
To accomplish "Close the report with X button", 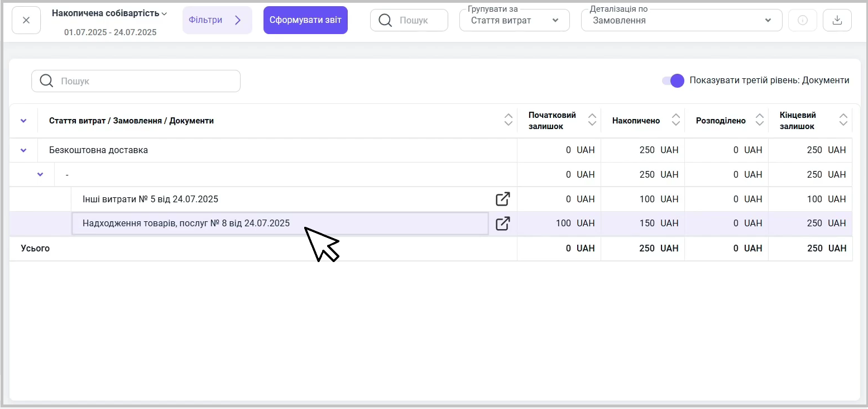I will 26,21.
